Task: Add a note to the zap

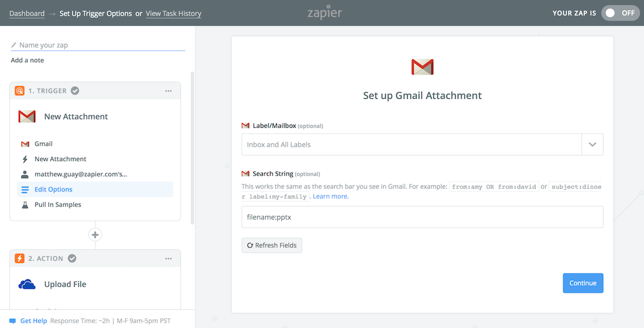Action: coord(27,60)
